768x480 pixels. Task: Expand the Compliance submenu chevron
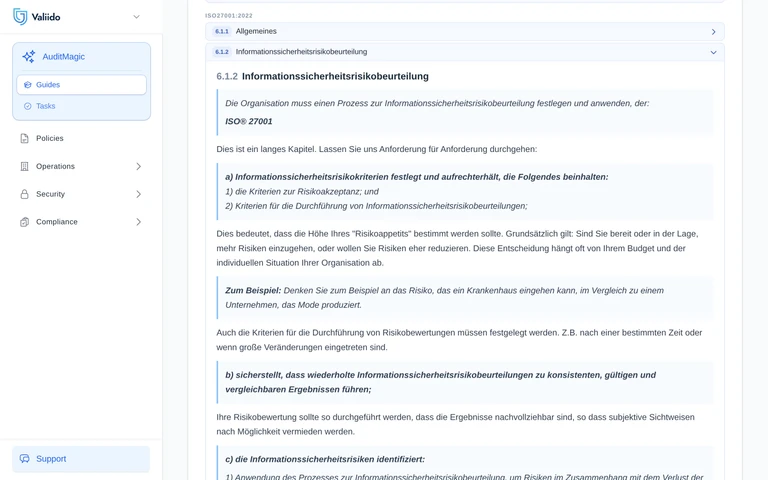(139, 222)
